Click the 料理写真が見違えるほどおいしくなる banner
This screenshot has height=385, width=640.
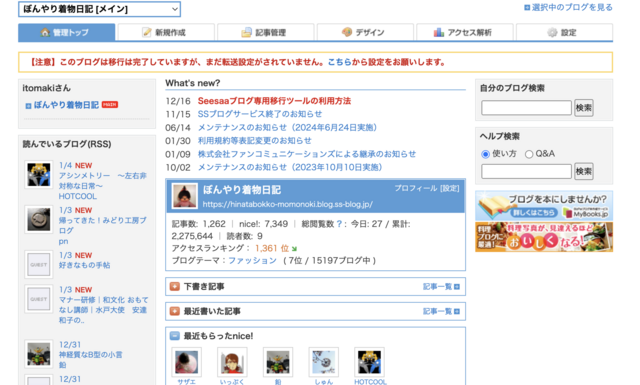click(x=544, y=237)
